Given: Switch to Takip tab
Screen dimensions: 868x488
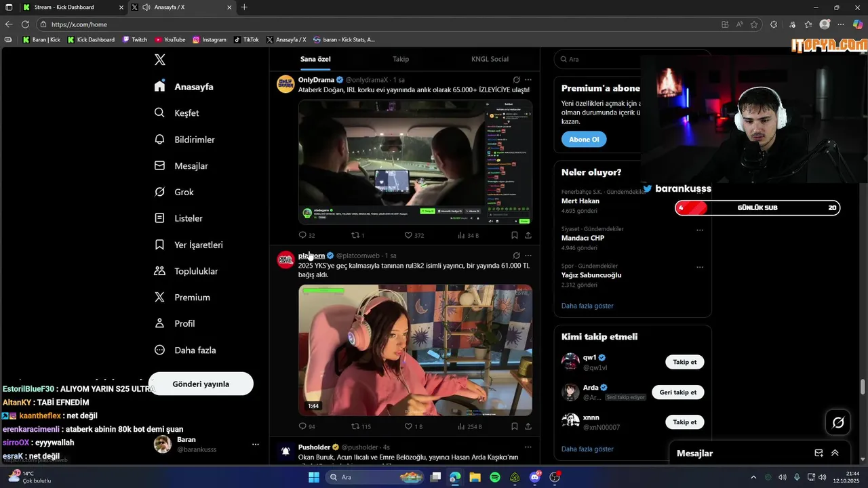Looking at the screenshot, I should click(x=401, y=59).
